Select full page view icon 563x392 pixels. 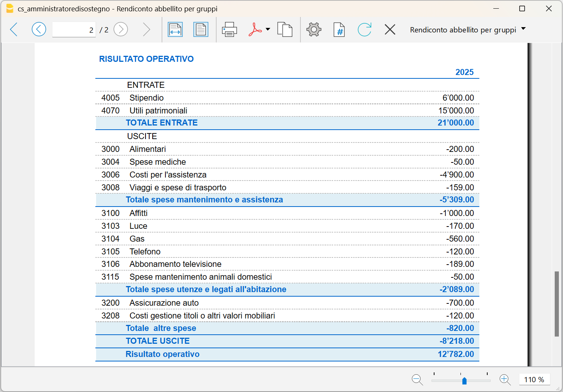coord(201,30)
